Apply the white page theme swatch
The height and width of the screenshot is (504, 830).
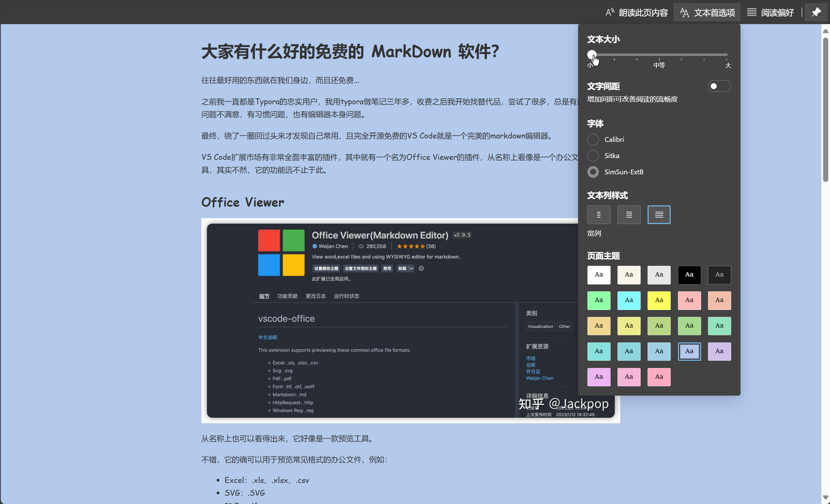point(599,275)
